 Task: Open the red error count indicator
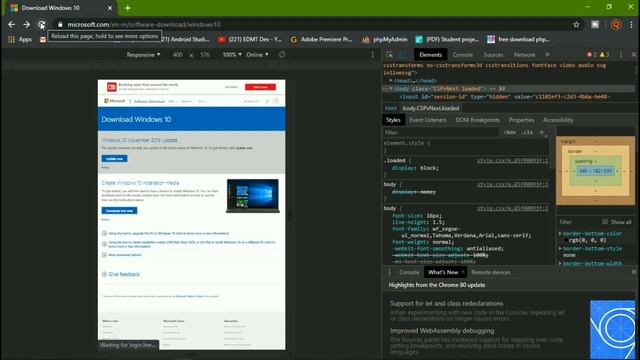click(591, 55)
